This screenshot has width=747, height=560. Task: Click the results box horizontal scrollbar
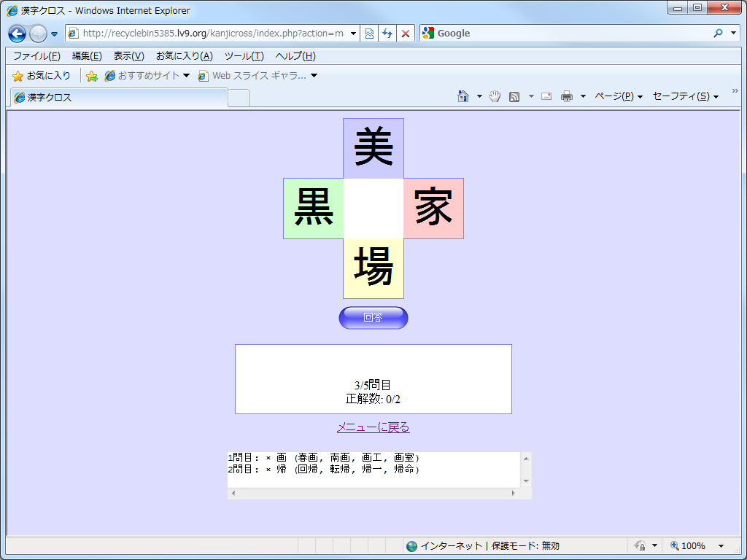373,494
